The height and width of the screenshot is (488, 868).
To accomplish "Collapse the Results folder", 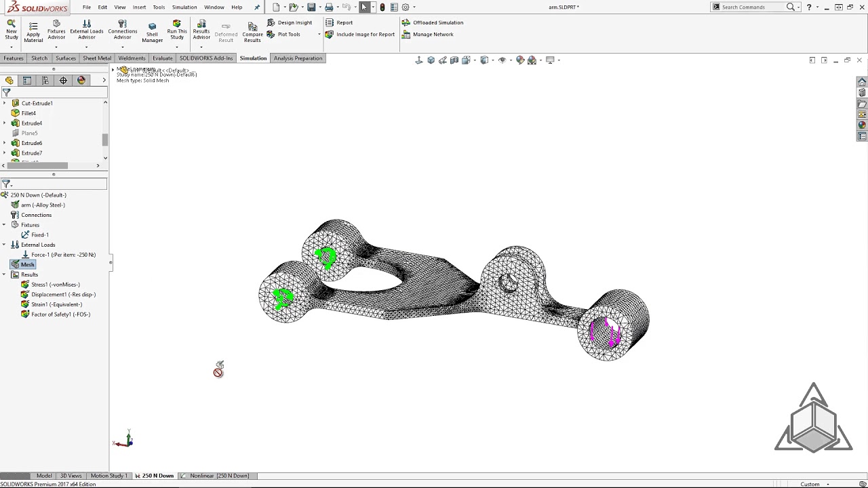I will point(5,274).
